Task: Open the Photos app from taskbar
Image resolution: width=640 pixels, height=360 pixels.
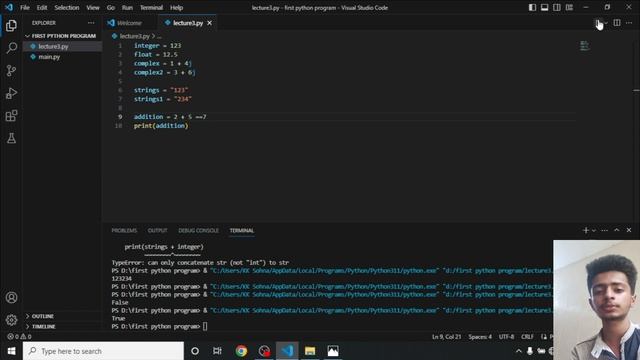Action: [333, 351]
